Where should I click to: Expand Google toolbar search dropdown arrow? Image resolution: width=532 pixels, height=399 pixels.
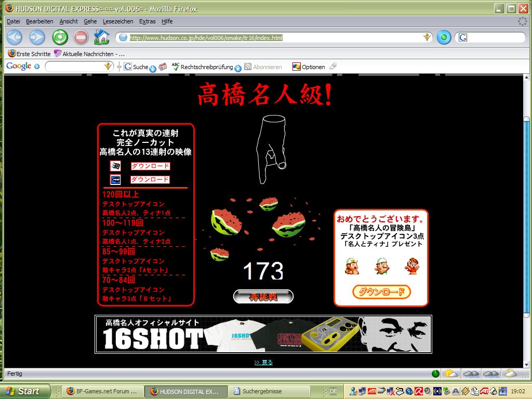(108, 66)
